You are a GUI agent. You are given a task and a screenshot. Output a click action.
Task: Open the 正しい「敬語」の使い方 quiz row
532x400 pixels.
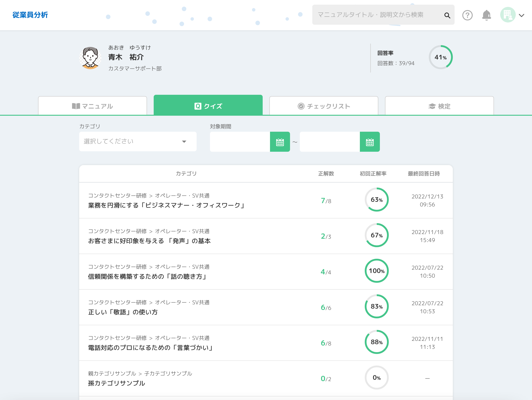pyautogui.click(x=123, y=312)
